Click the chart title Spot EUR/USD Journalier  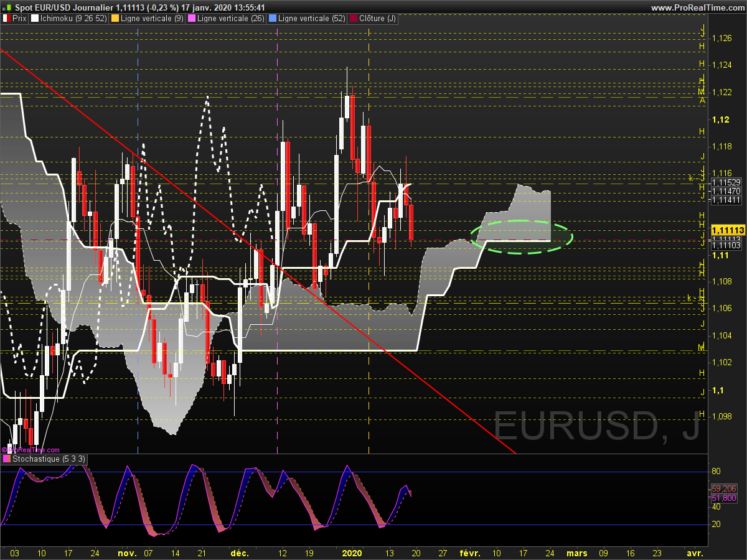[x=64, y=7]
